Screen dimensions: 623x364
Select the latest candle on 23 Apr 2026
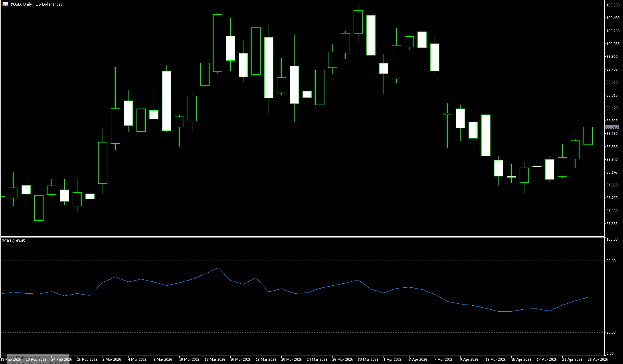[x=588, y=136]
